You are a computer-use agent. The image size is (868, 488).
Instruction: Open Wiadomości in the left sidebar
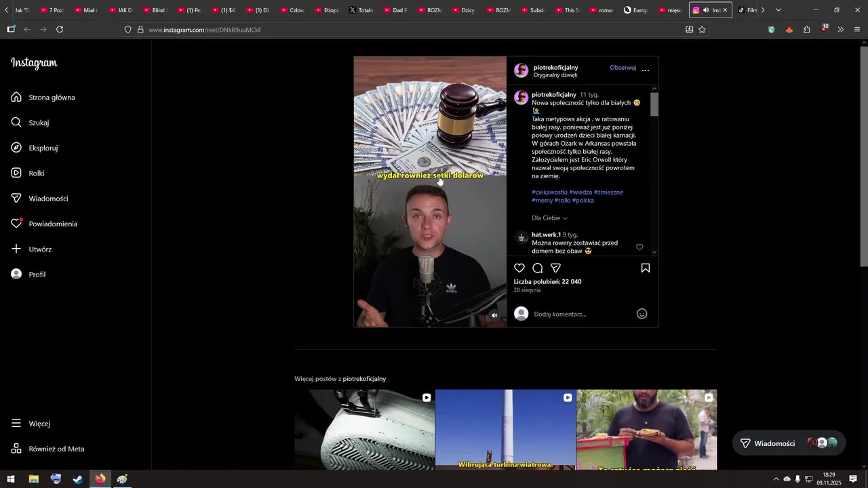pos(48,199)
